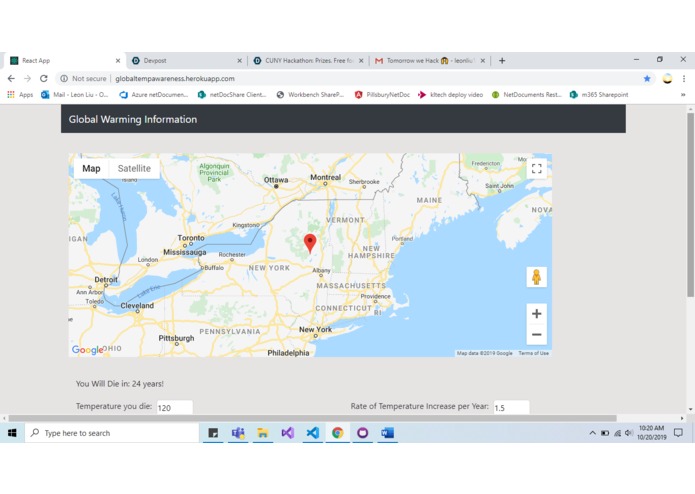Expand hidden bookmarks overflow chevron

(683, 94)
